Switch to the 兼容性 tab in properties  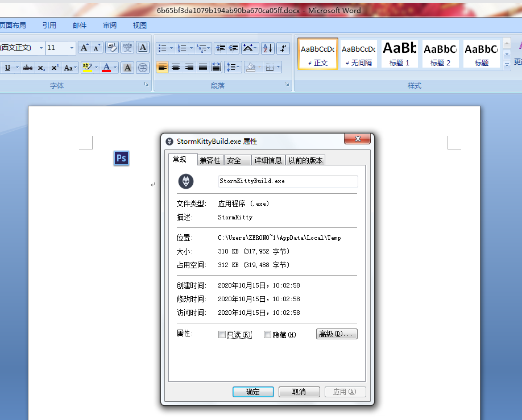pos(210,160)
